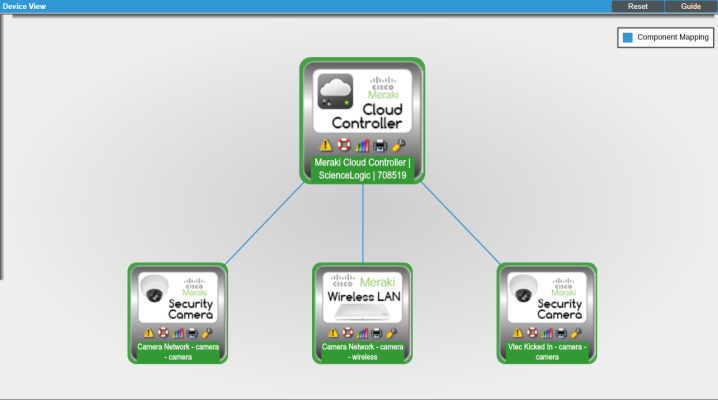718x400 pixels.
Task: View performance graphs icon on Meraki Cloud Controller
Action: [362, 146]
